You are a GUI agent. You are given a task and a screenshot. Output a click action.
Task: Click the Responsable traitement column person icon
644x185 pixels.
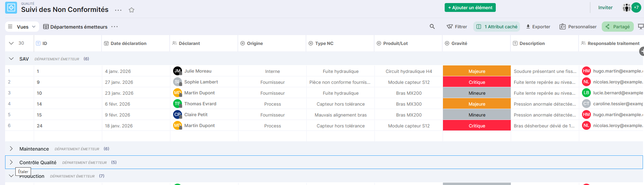583,43
